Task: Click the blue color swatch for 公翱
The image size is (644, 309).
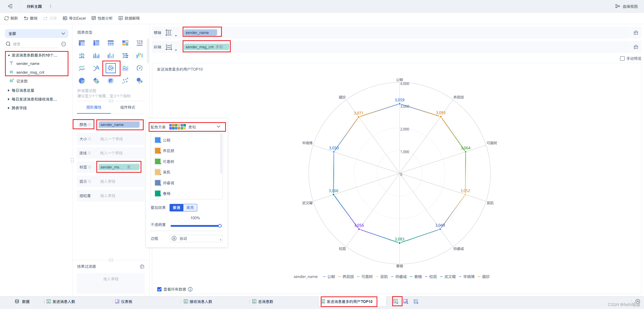Action: click(158, 140)
